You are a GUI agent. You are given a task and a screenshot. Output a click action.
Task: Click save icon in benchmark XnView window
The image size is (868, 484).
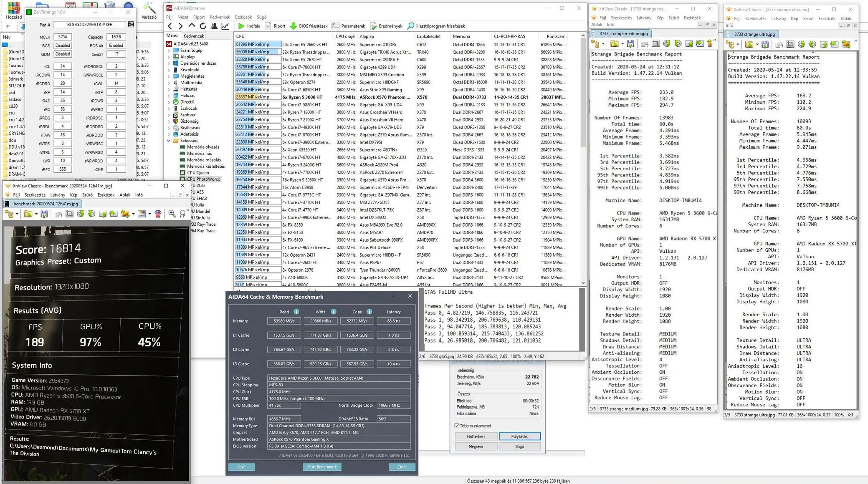[44, 214]
